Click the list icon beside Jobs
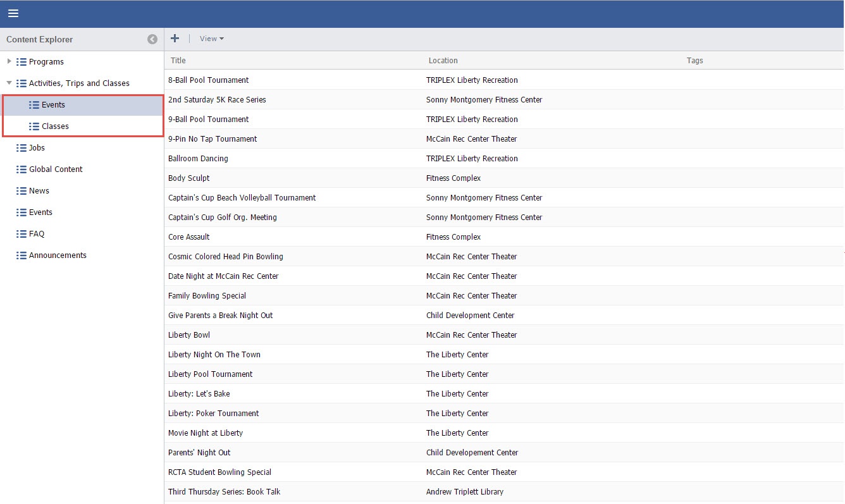The image size is (845, 504). 22,148
